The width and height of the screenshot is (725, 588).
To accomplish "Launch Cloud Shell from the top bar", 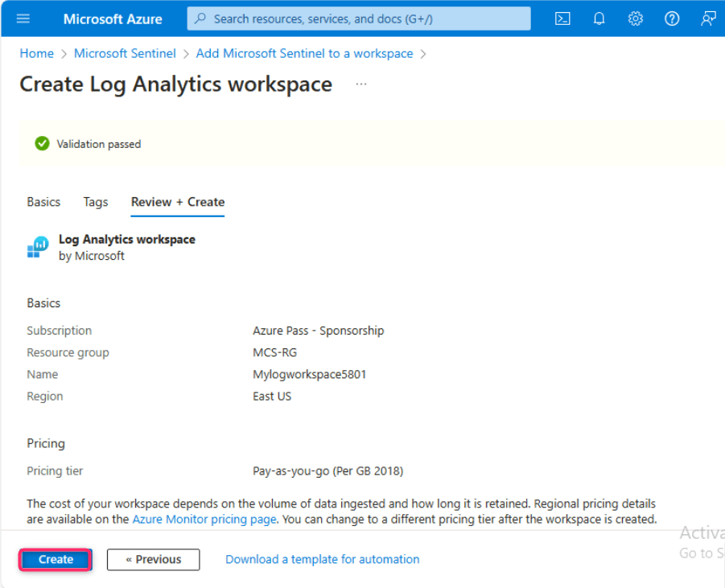I will [x=562, y=19].
